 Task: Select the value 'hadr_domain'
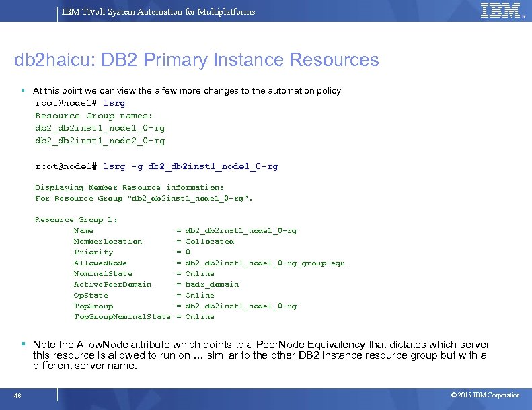click(212, 285)
